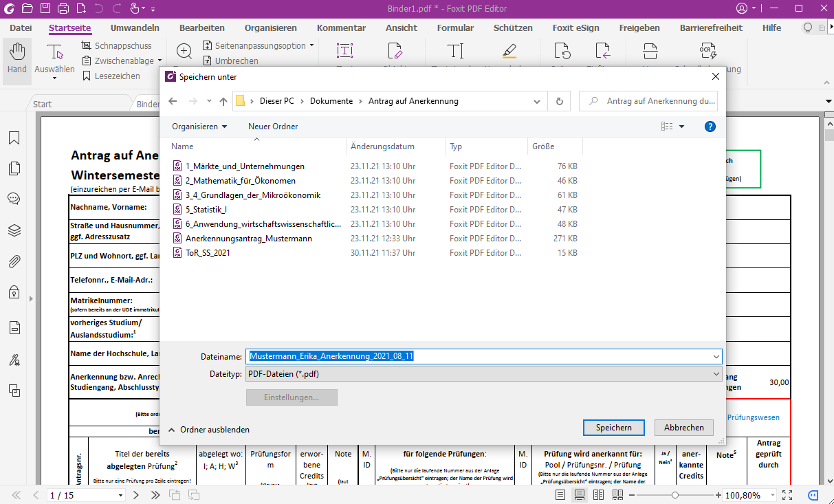The height and width of the screenshot is (504, 834).
Task: Open help in the save dialog
Action: 710,127
